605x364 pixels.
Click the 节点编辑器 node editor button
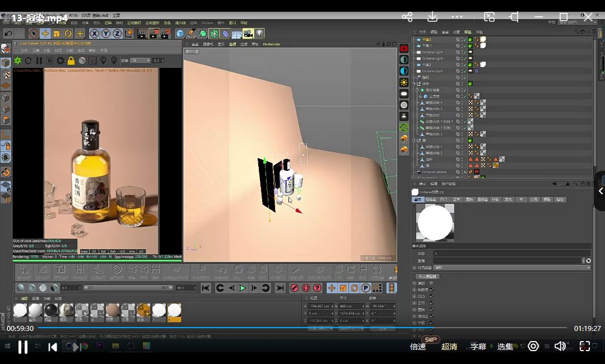click(x=427, y=277)
